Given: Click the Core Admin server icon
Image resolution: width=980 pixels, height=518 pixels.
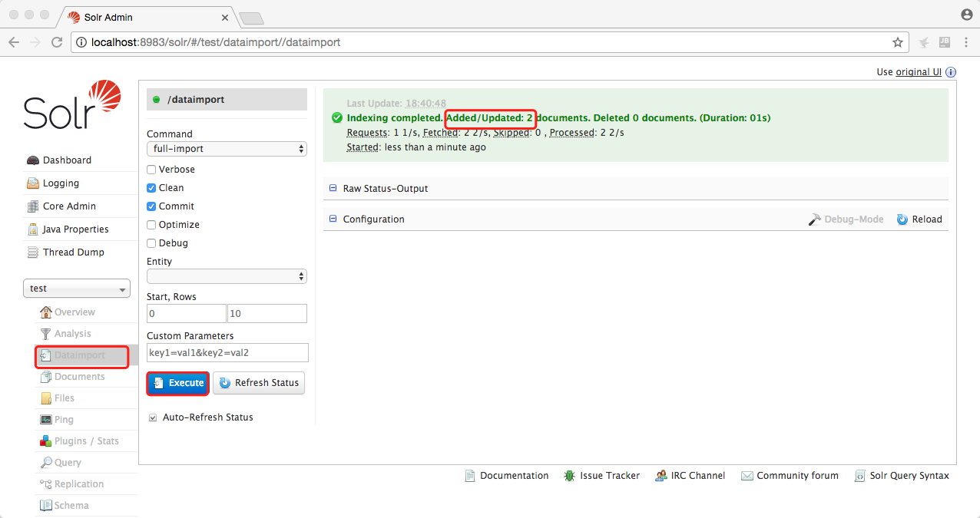Looking at the screenshot, I should point(33,206).
